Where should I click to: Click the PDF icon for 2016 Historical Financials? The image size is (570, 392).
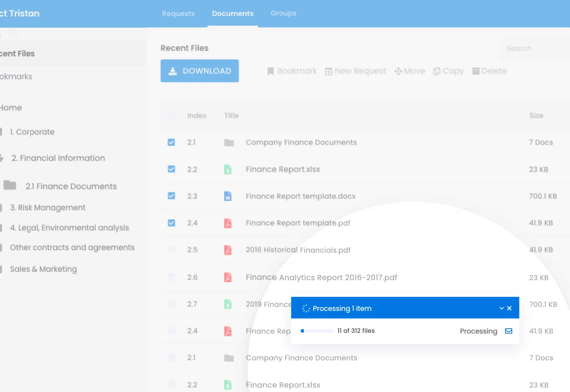[x=228, y=250]
